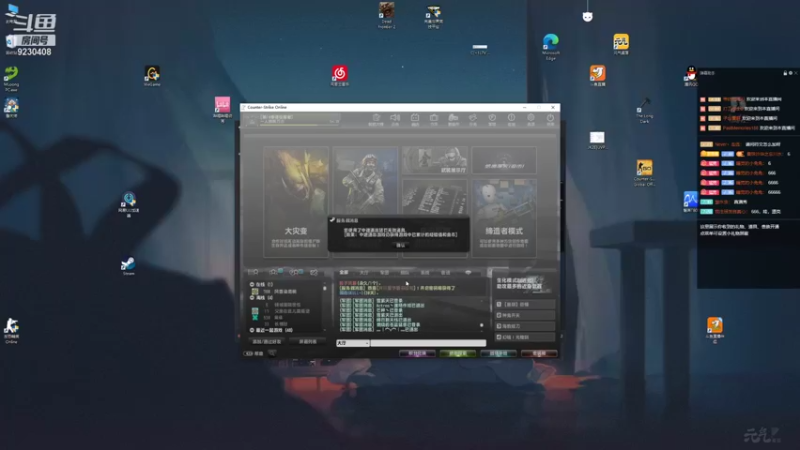Toggle the third checkbox in right panel
This screenshot has height=450, width=800.
point(499,326)
